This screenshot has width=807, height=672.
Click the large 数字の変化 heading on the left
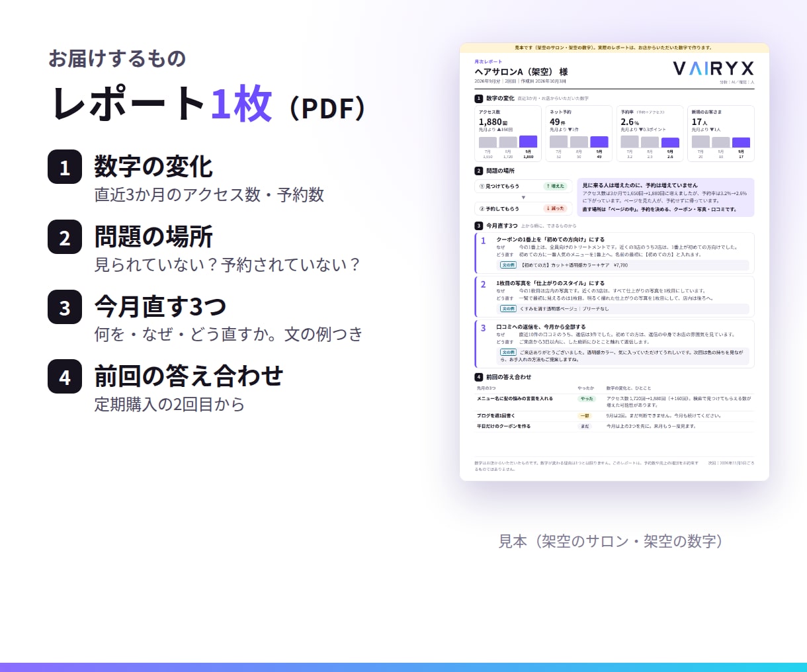tap(153, 166)
